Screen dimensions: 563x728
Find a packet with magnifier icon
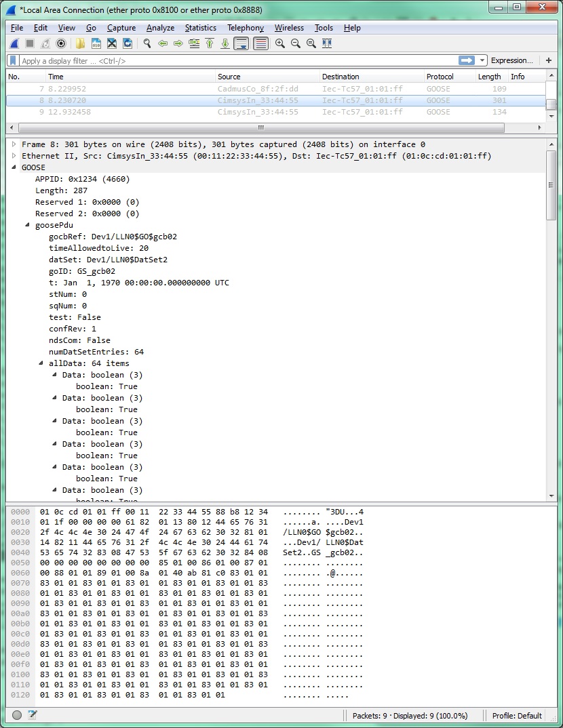147,43
